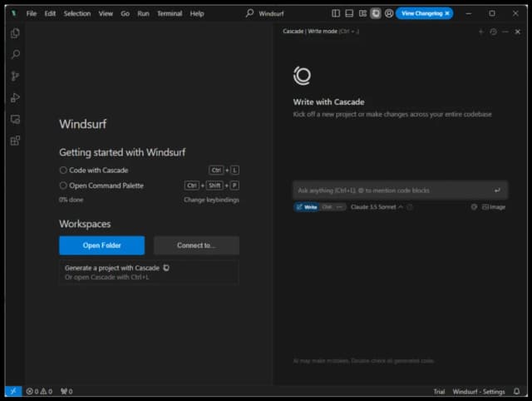The height and width of the screenshot is (401, 532).
Task: Open the File menu
Action: pos(32,13)
